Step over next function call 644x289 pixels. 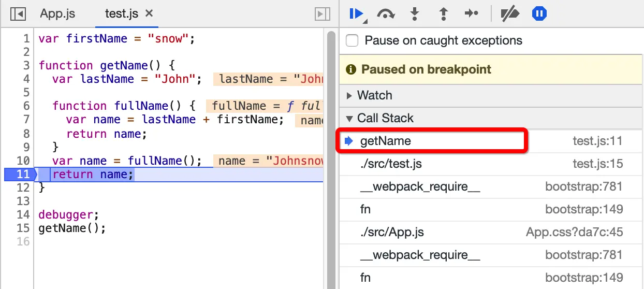386,14
